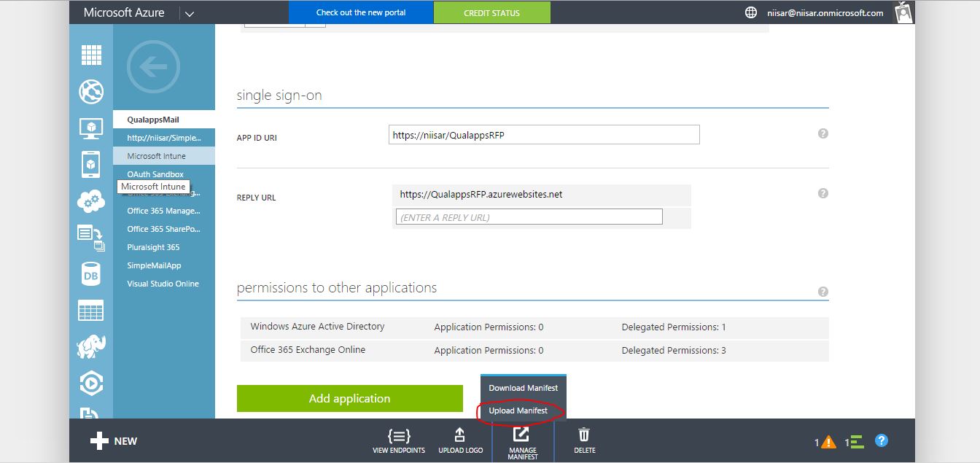Click Delegated Permissions: 1 cell
This screenshot has width=980, height=463.
(674, 327)
